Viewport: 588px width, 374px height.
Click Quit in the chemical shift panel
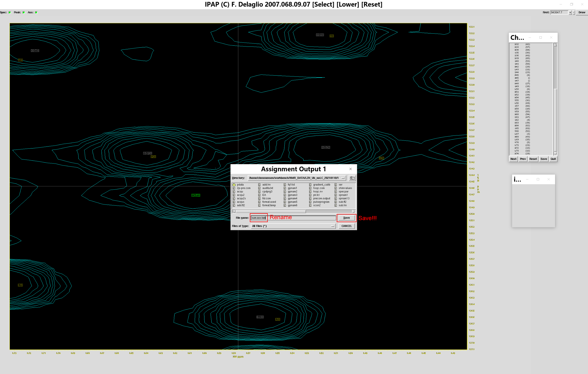[553, 159]
